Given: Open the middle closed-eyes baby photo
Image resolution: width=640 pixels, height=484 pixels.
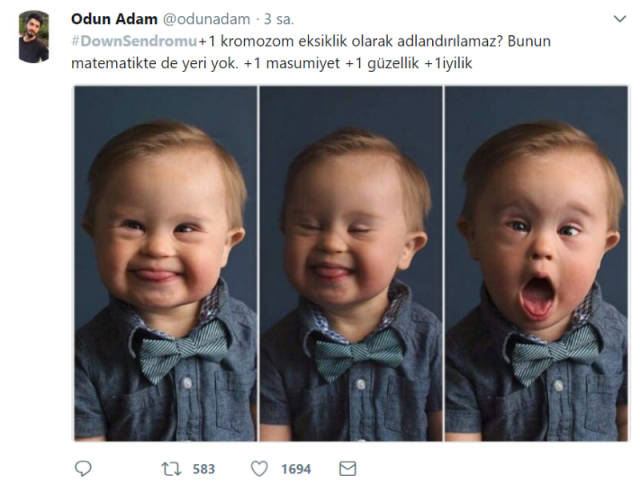Looking at the screenshot, I should click(351, 264).
